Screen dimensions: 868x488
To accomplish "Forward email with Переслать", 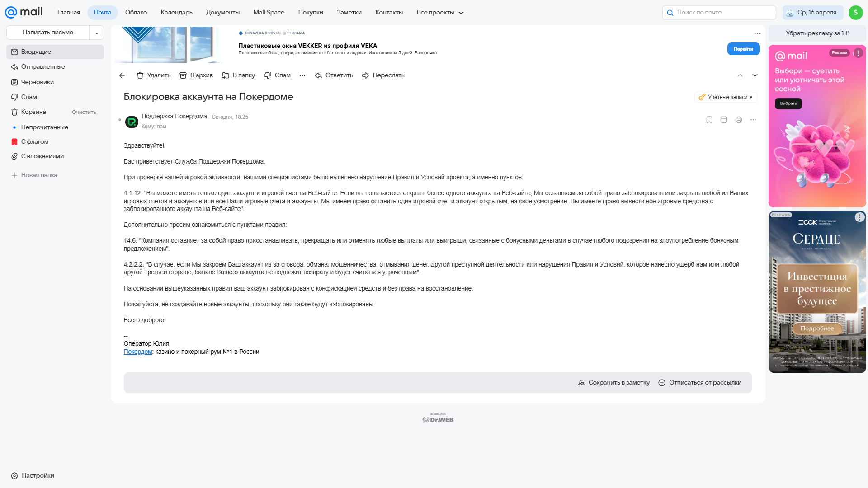I will tap(383, 75).
